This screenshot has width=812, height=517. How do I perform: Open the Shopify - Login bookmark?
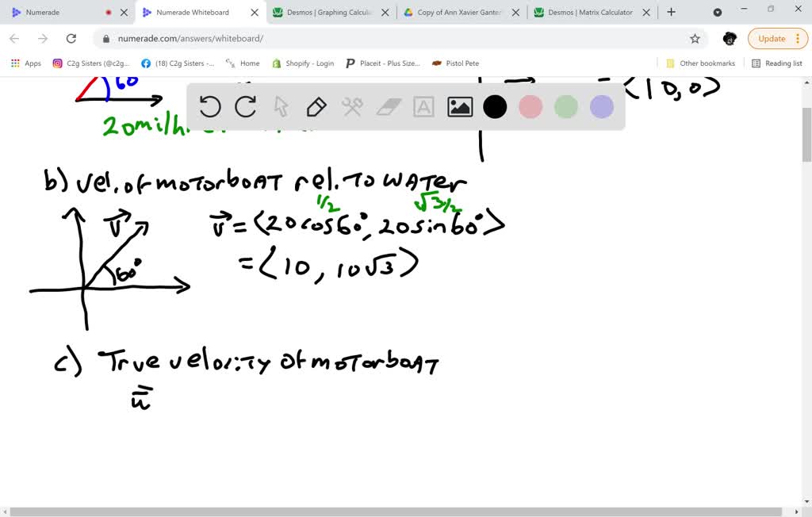click(303, 63)
